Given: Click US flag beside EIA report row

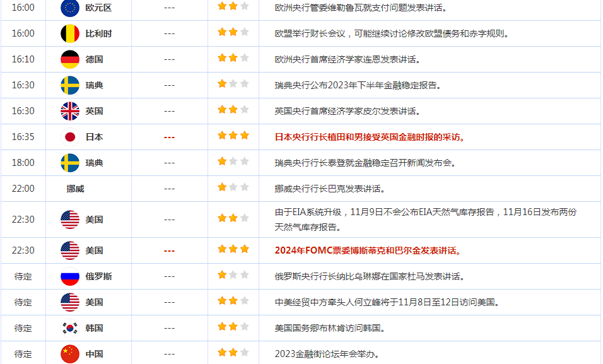Looking at the screenshot, I should pyautogui.click(x=70, y=220).
